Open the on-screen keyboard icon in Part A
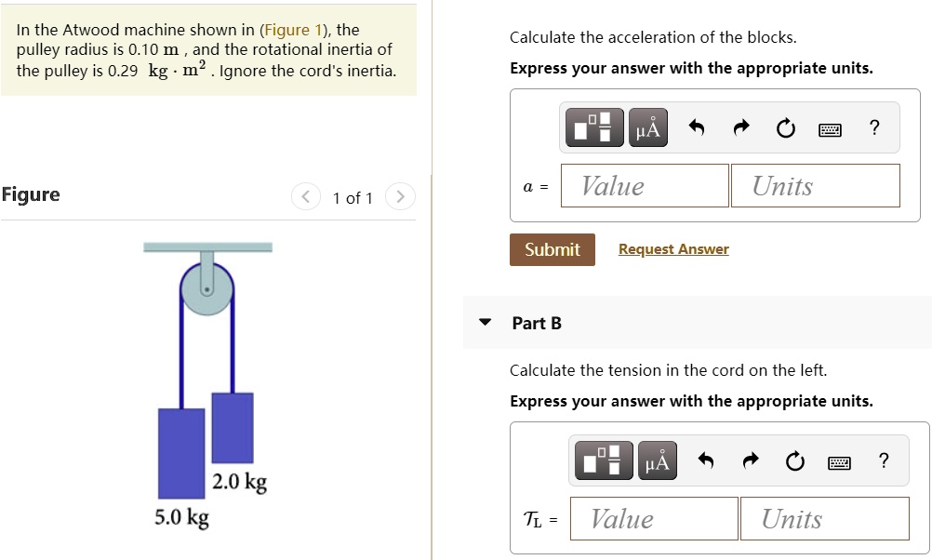The width and height of the screenshot is (932, 560). pyautogui.click(x=830, y=128)
